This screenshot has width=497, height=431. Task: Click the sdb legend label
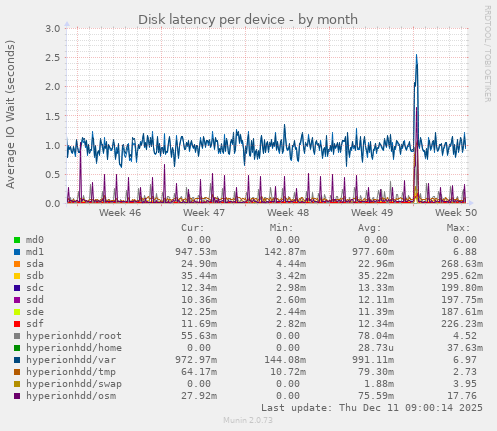(x=35, y=276)
